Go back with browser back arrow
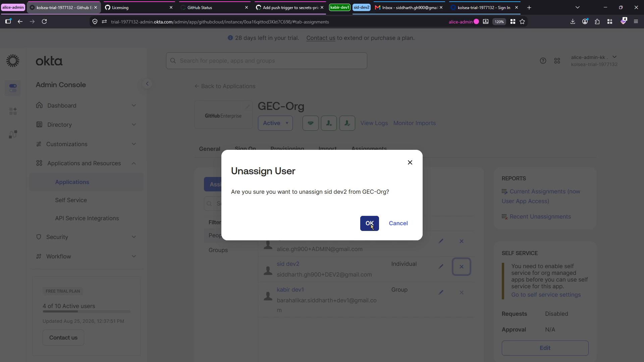The height and width of the screenshot is (362, 644). (20, 21)
